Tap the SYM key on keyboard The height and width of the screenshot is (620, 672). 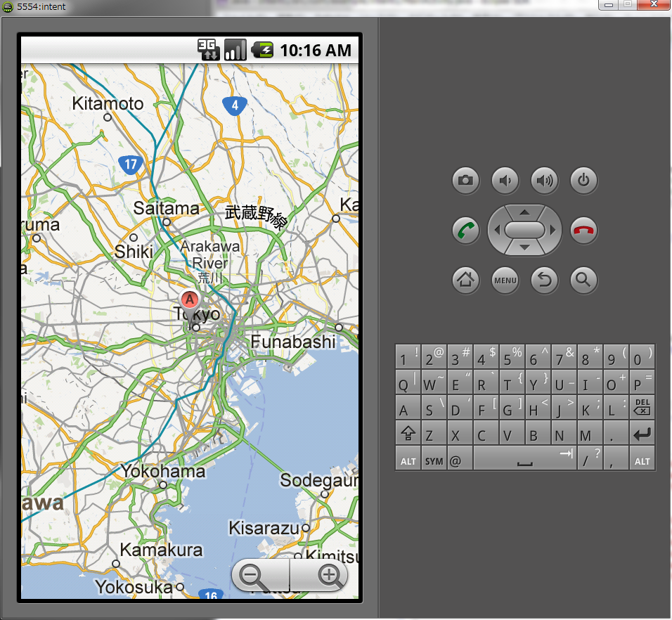[434, 458]
